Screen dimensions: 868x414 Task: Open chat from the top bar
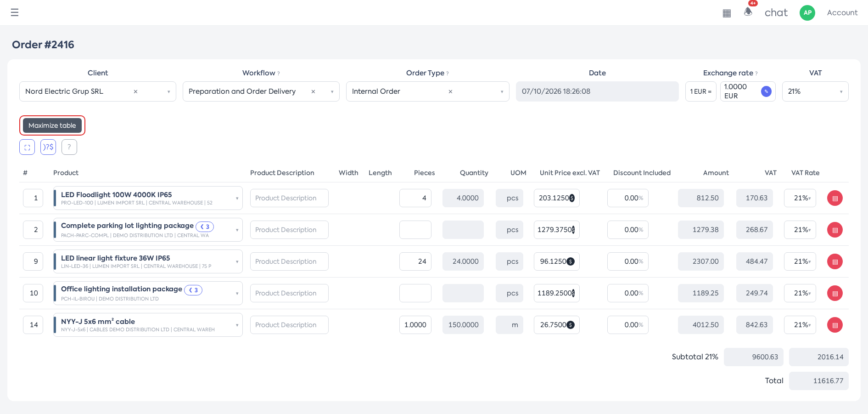click(x=776, y=13)
